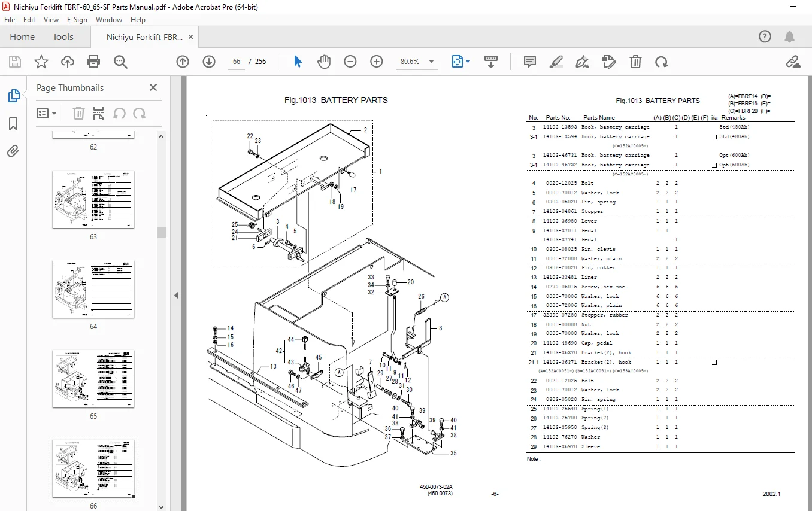Open the Window menu

109,20
